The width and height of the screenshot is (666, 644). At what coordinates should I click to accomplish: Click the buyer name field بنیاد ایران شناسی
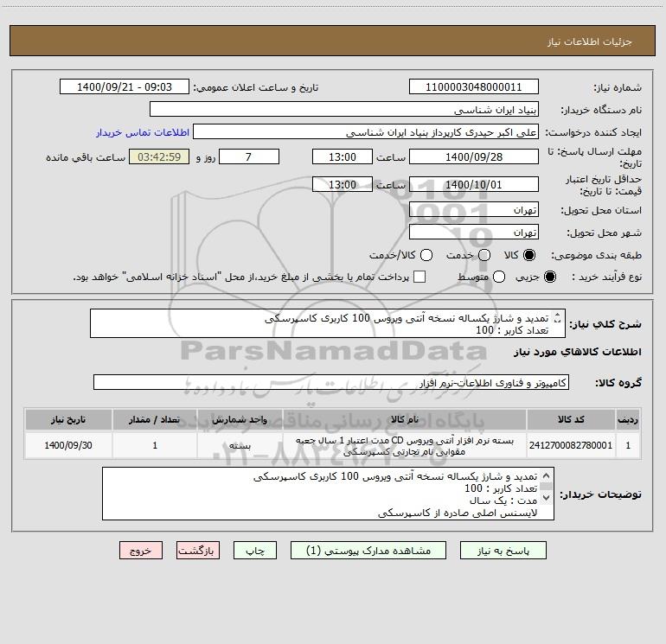click(344, 110)
